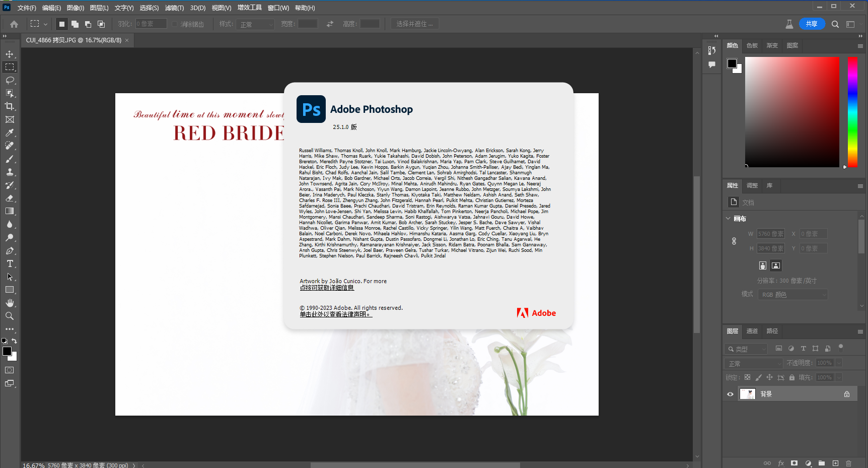The height and width of the screenshot is (468, 868).
Task: Switch to the 通道 channels tab
Action: point(752,331)
